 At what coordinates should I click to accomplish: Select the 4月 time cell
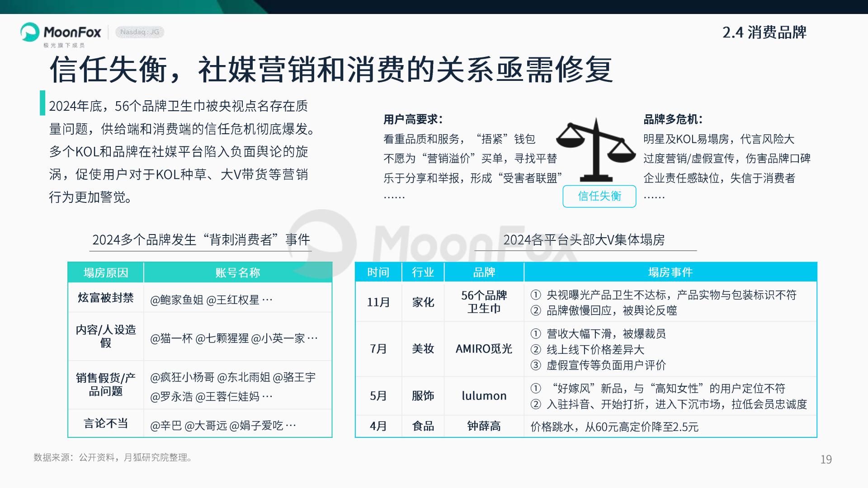pos(378,426)
